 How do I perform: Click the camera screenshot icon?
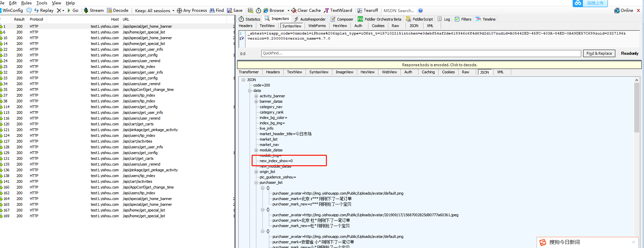251,10
